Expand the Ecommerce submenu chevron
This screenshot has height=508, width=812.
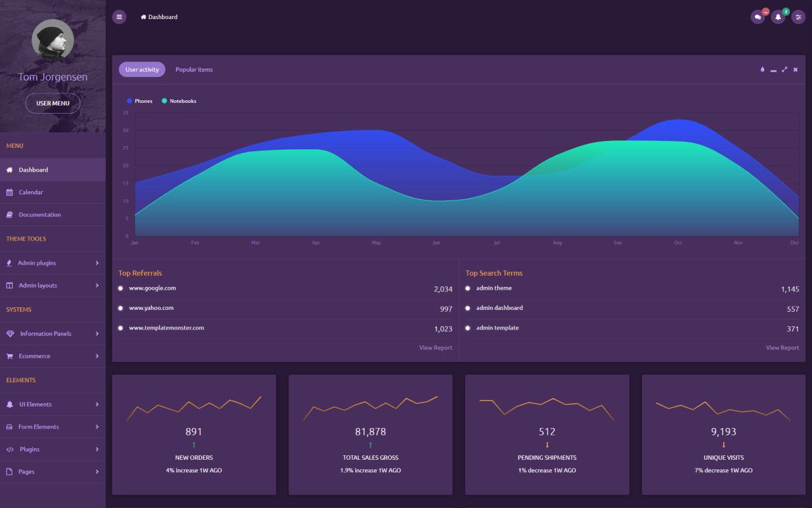point(97,356)
